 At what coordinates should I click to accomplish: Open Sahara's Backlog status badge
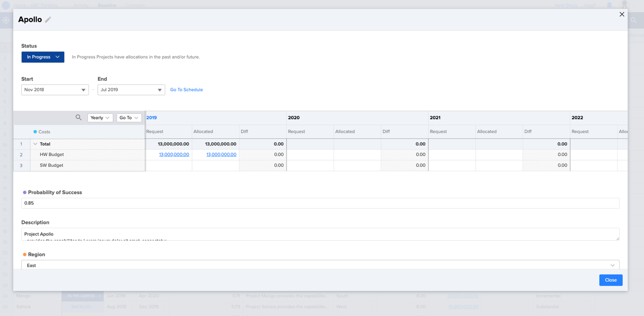point(82,306)
